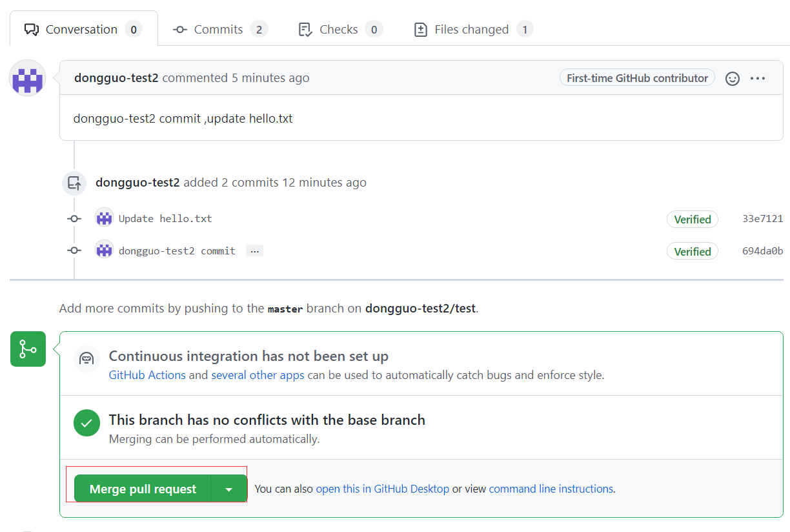This screenshot has height=532, width=790.
Task: Click the Commits counter showing 2
Action: pyautogui.click(x=259, y=29)
